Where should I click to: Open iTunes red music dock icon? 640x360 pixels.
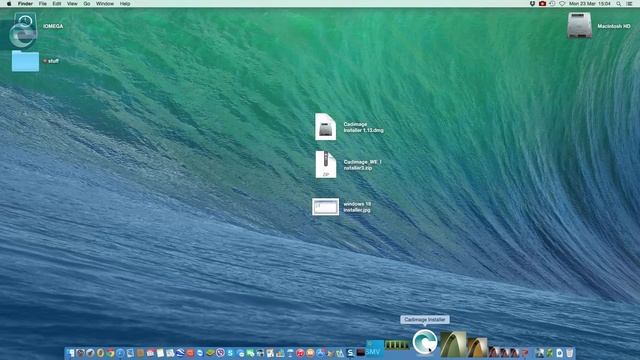[x=300, y=353]
